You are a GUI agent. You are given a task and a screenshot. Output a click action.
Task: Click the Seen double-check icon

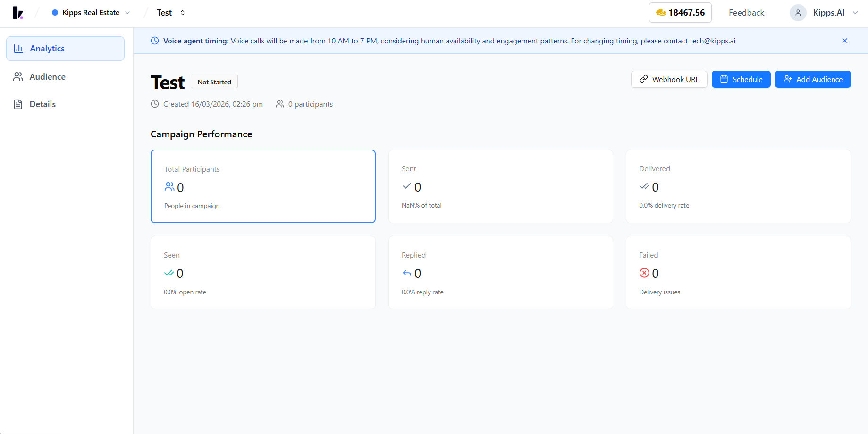(169, 273)
